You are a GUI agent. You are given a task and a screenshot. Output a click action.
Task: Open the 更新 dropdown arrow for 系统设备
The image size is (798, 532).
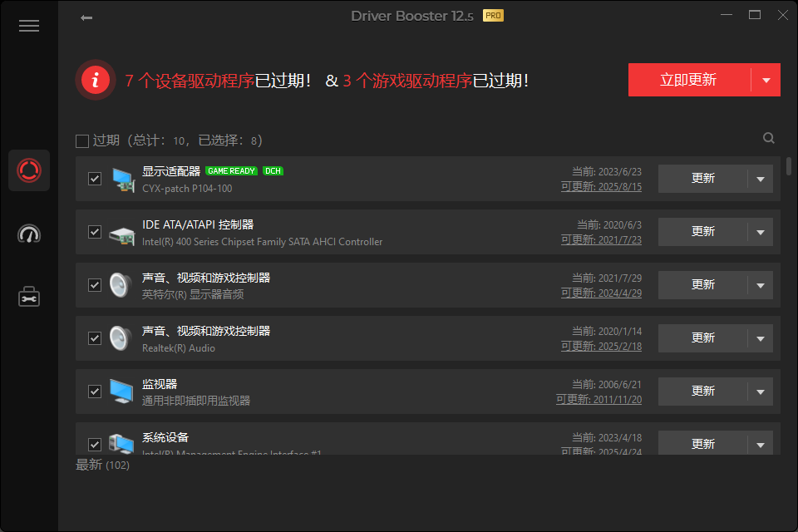tap(761, 443)
